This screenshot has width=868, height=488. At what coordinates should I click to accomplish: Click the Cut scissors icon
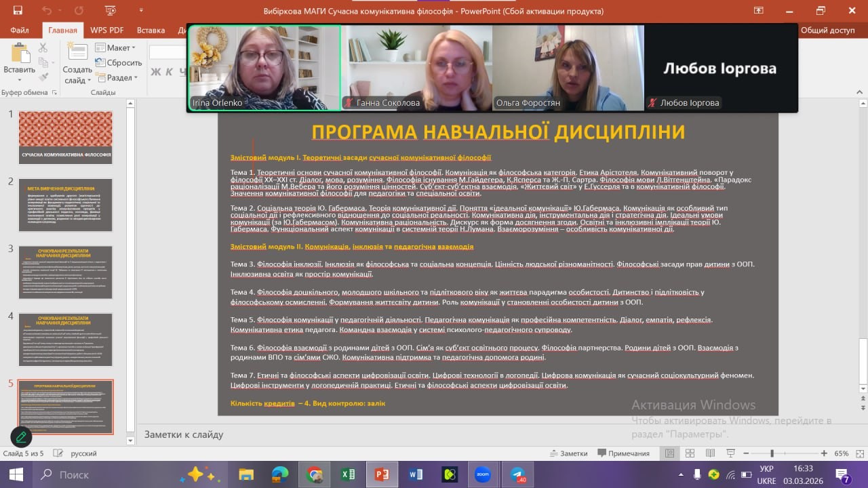[43, 47]
